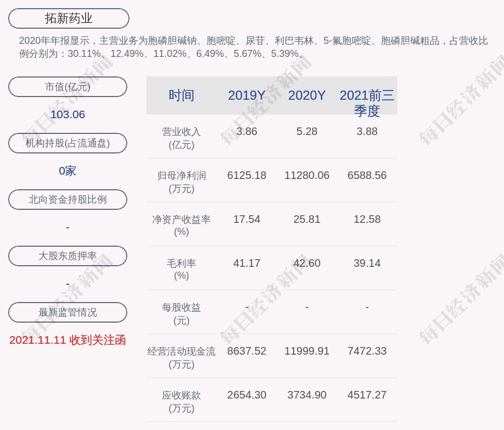
Task: Click the 毛利率(%) row label
Action: pyautogui.click(x=182, y=269)
